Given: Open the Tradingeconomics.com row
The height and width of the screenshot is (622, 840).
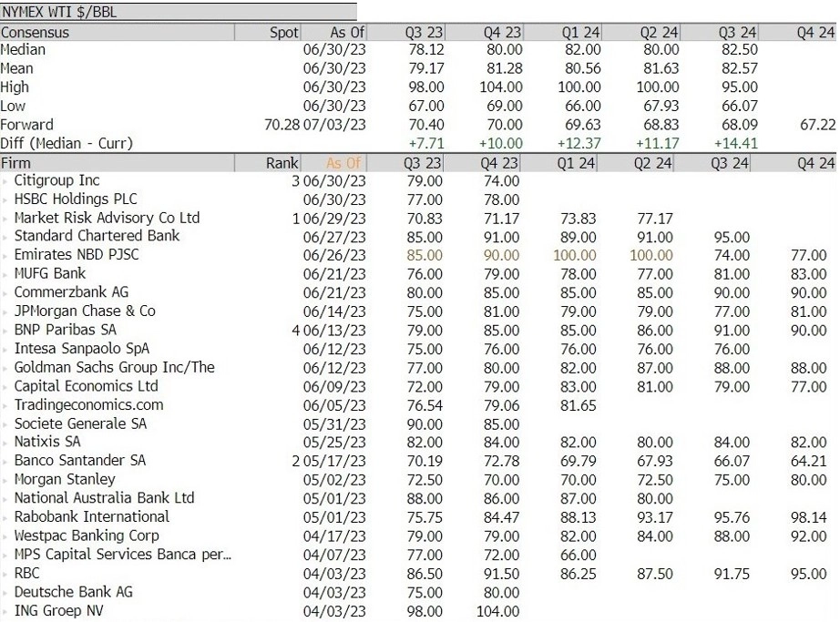Looking at the screenshot, I should (x=418, y=405).
